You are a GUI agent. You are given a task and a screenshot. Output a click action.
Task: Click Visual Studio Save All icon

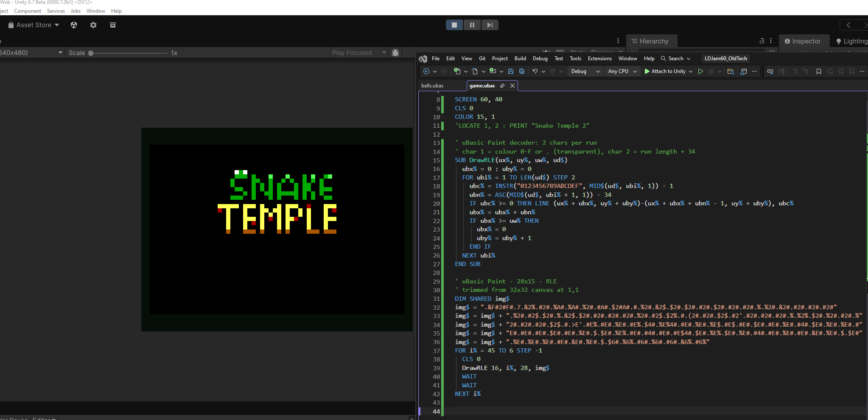[522, 71]
